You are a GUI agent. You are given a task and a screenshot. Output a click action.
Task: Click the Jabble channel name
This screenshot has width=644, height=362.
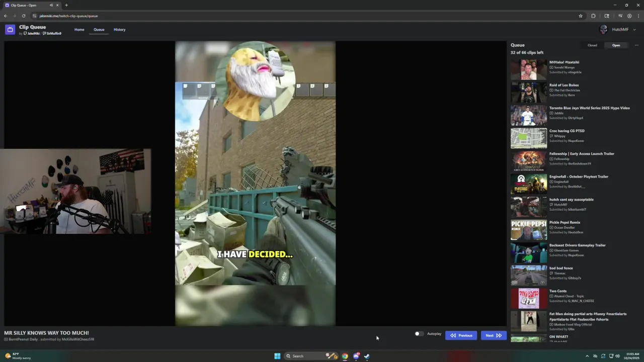point(558,113)
